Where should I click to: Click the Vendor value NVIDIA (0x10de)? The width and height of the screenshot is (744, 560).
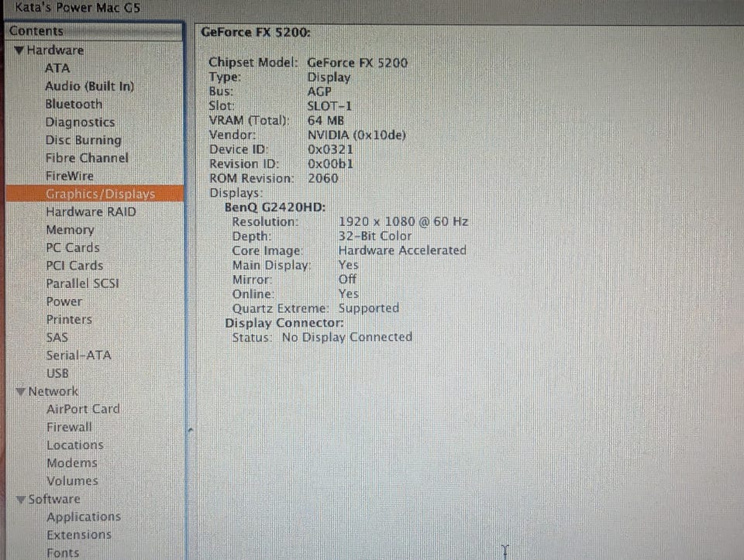coord(356,135)
